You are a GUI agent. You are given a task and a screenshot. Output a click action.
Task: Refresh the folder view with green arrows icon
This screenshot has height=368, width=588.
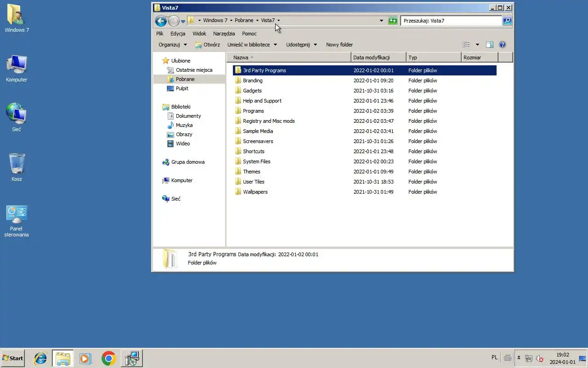393,21
